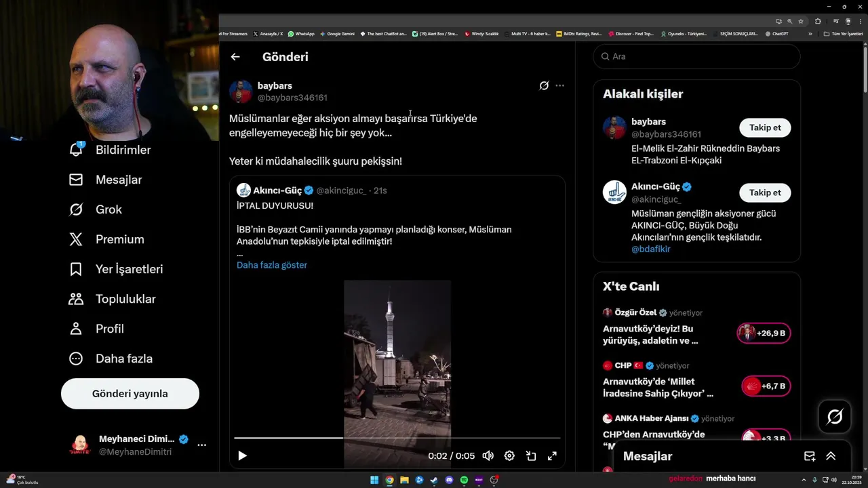Open Chrome from the taskbar

[389, 480]
